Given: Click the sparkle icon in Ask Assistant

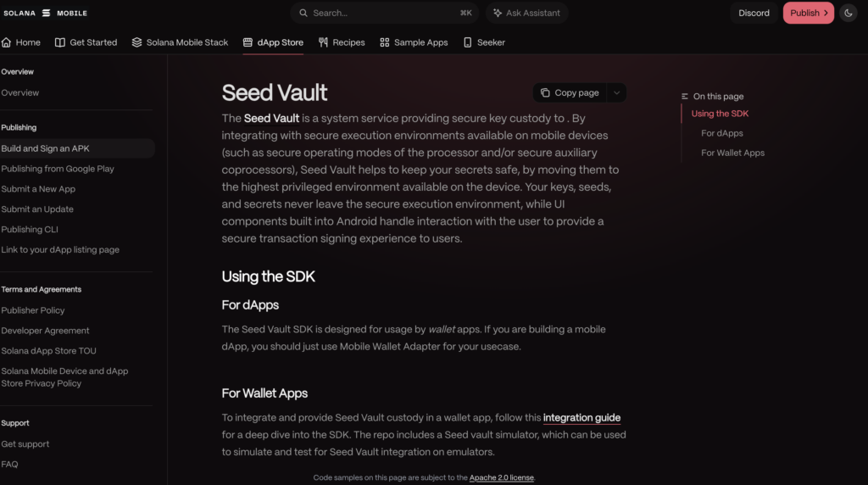Looking at the screenshot, I should [498, 13].
